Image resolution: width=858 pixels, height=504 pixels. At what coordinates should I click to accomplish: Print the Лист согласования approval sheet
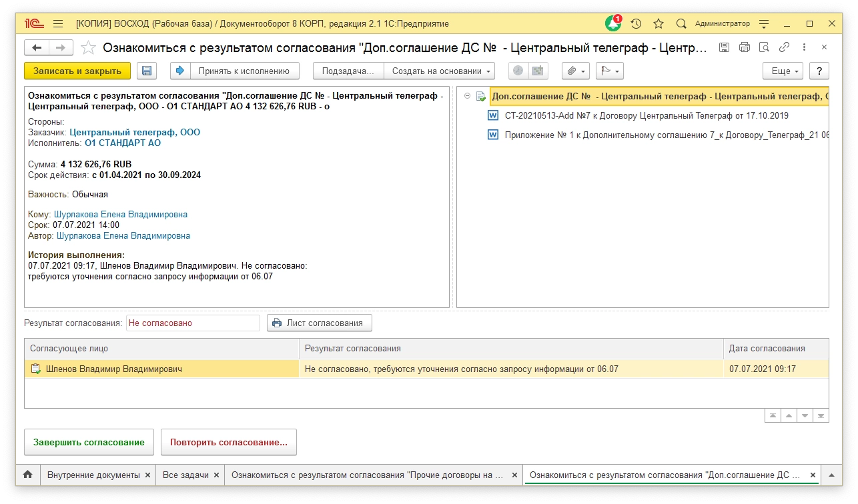pyautogui.click(x=320, y=323)
